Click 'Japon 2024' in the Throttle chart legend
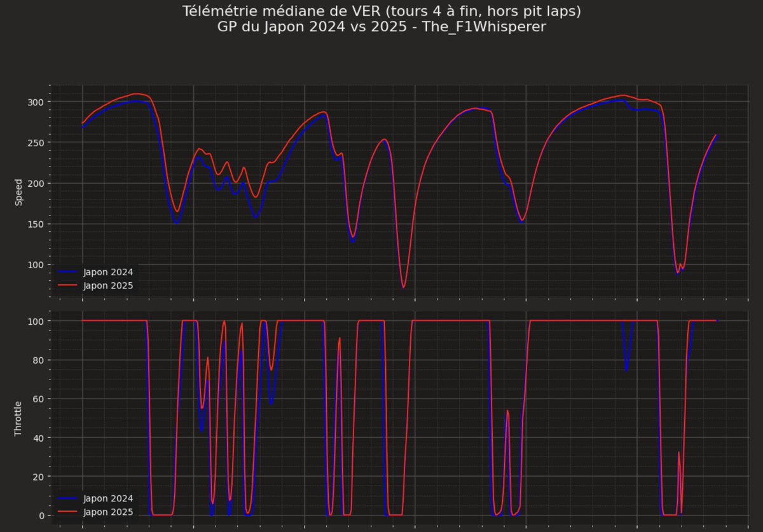The width and height of the screenshot is (763, 532). pos(108,498)
